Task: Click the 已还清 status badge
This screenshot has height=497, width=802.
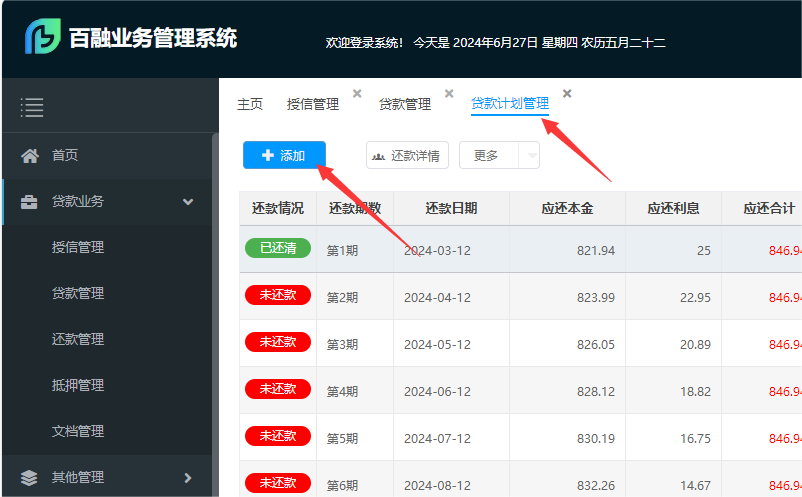Action: (278, 248)
